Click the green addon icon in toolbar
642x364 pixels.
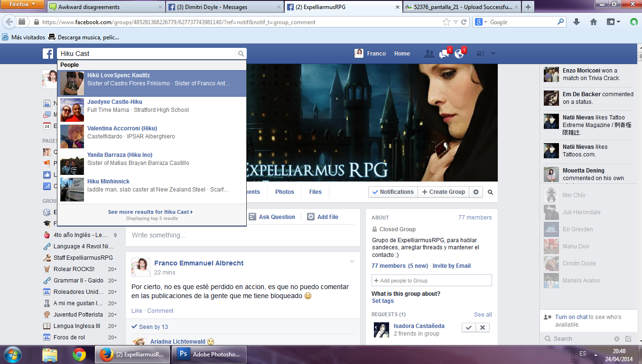tap(633, 22)
